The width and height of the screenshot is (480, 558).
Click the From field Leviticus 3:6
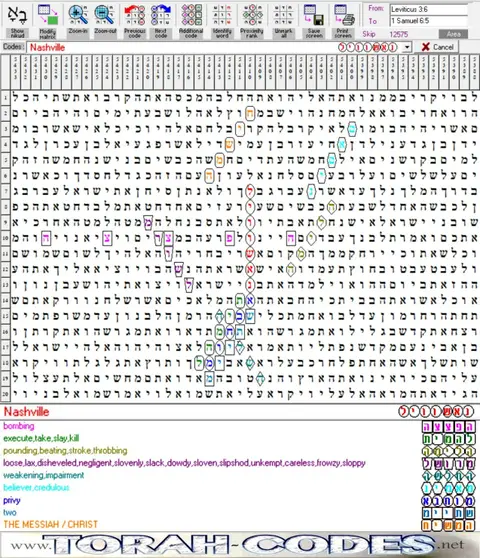428,10
